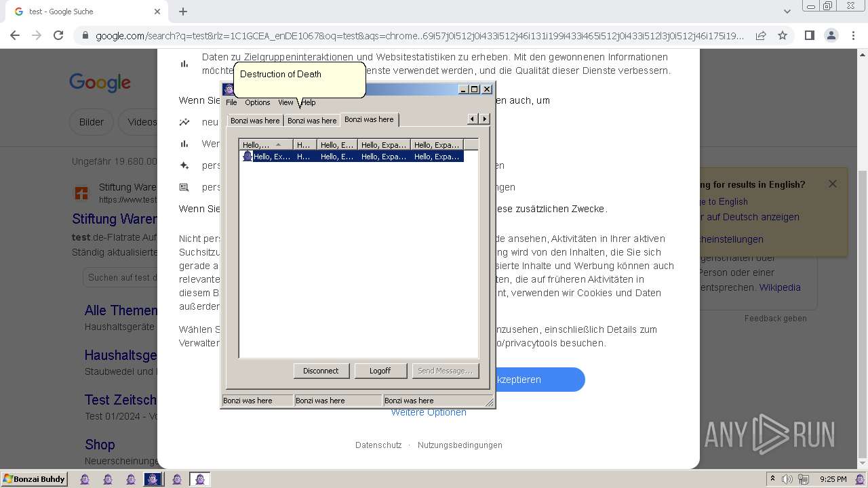Click the 'Suchen auf test.d' search field
The height and width of the screenshot is (488, 868).
coord(121,277)
